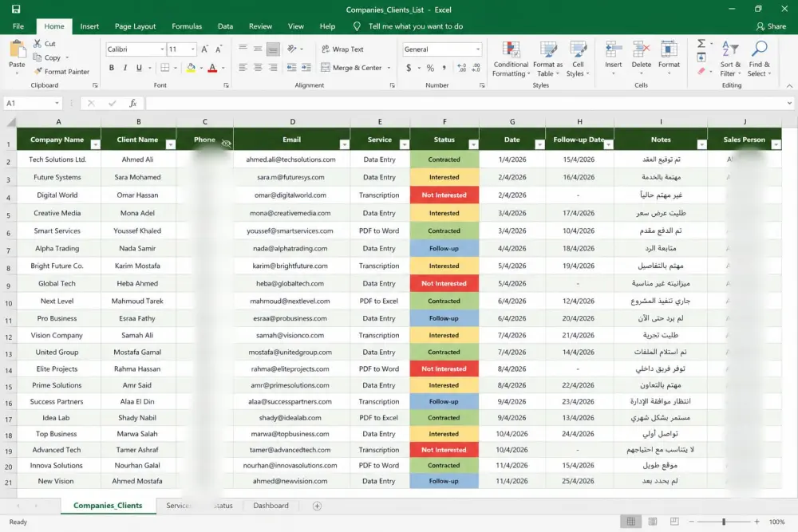Expand the Merge & Center dropdown arrow
This screenshot has height=532, width=798.
point(389,68)
